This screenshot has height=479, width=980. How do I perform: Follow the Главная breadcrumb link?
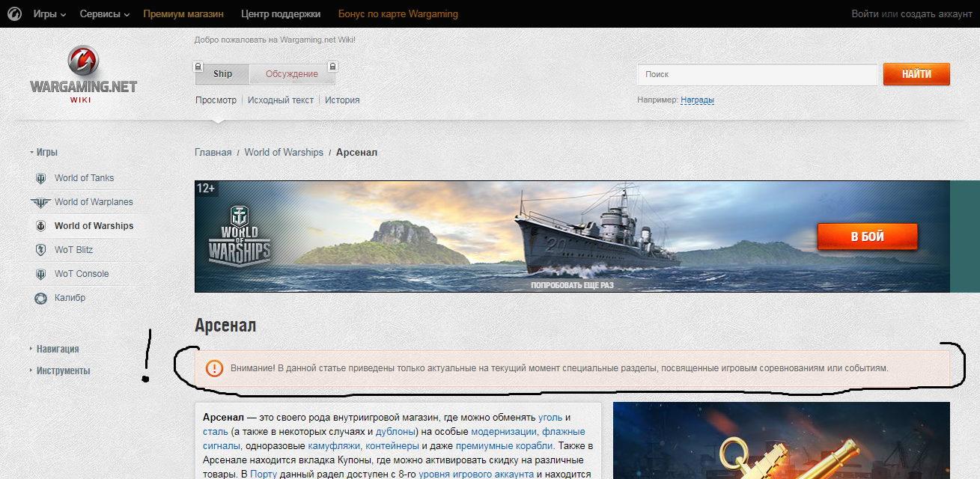[213, 152]
